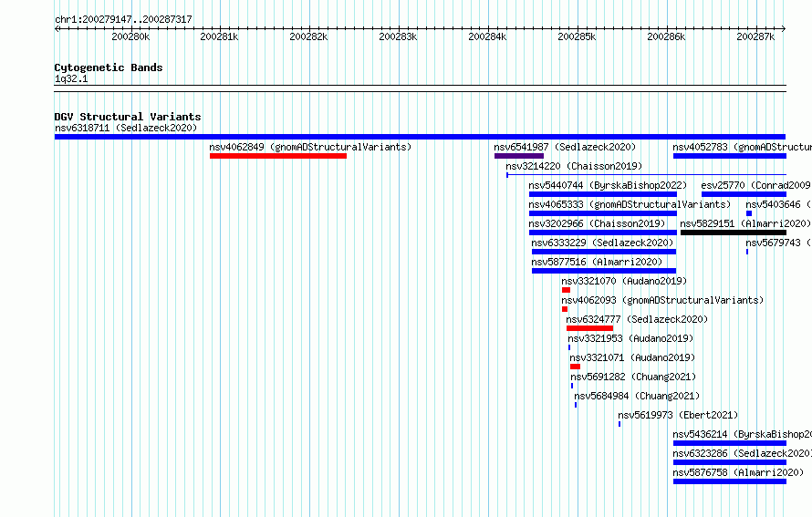Viewport: 812px width, 517px height.
Task: Click the chr1:200279147..200287317 coordinates text
Action: click(x=123, y=20)
